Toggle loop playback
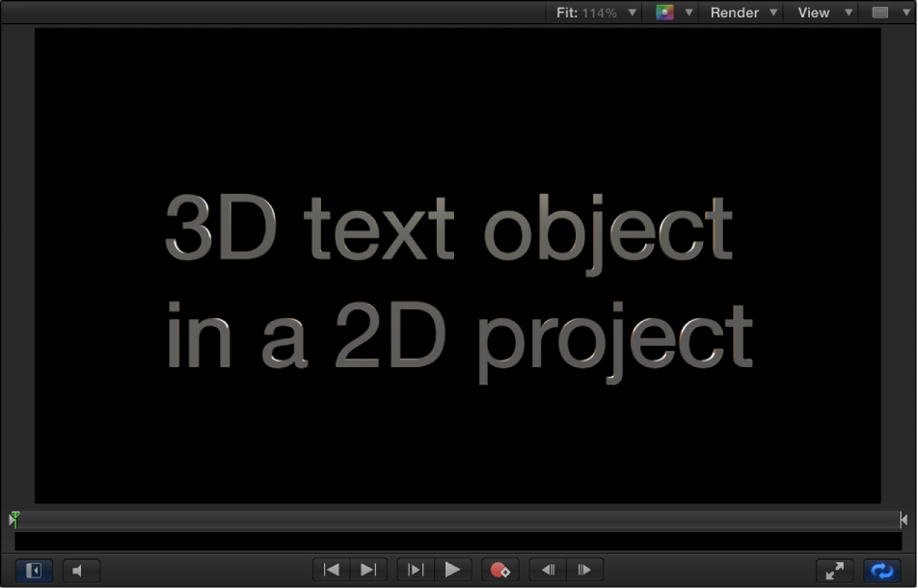 coord(879,570)
